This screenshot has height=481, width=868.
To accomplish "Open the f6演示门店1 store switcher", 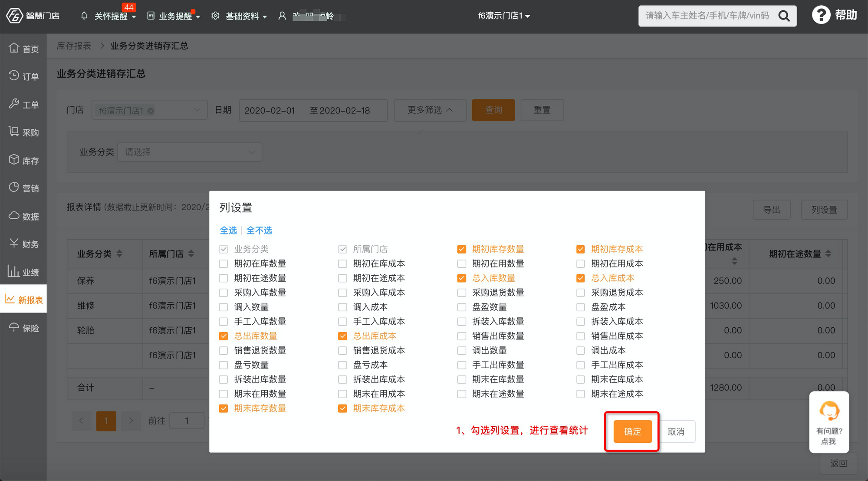I will [504, 16].
